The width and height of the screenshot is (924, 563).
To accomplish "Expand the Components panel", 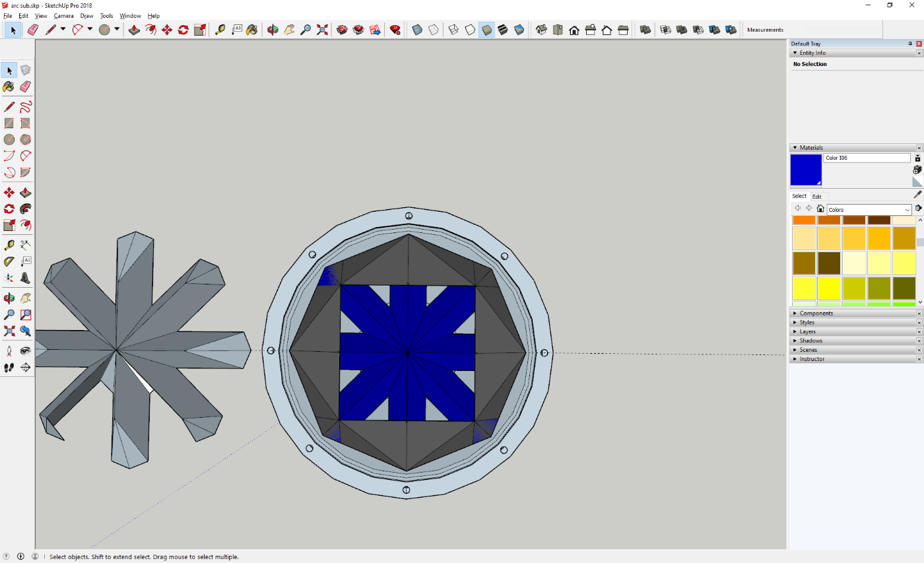I will [816, 314].
